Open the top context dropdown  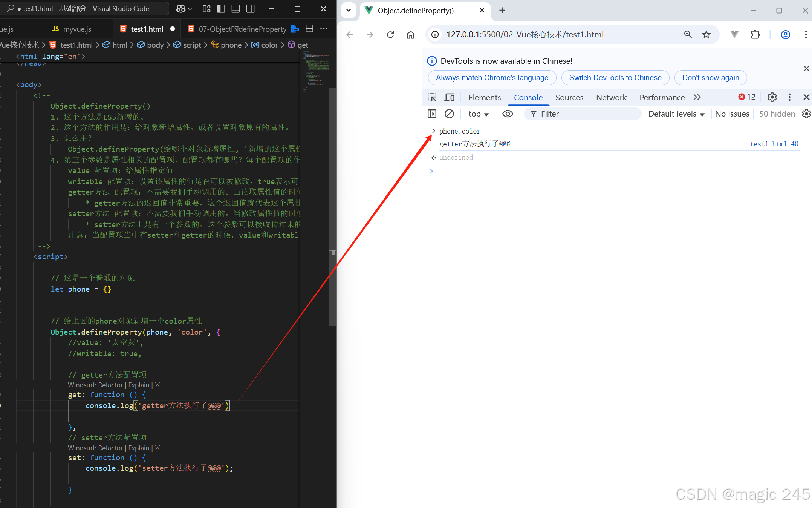tap(478, 114)
